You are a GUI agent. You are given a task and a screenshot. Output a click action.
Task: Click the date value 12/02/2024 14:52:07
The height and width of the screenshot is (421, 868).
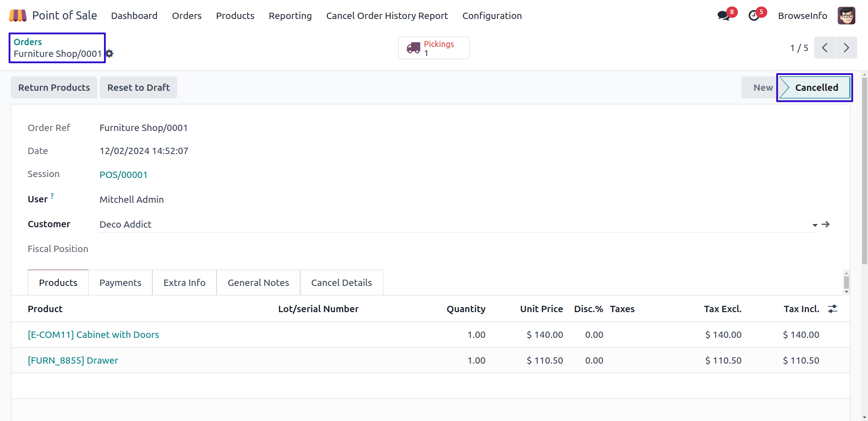144,151
